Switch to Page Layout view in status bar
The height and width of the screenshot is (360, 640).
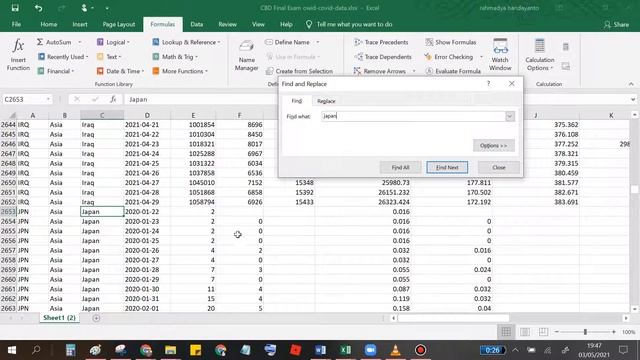click(525, 332)
